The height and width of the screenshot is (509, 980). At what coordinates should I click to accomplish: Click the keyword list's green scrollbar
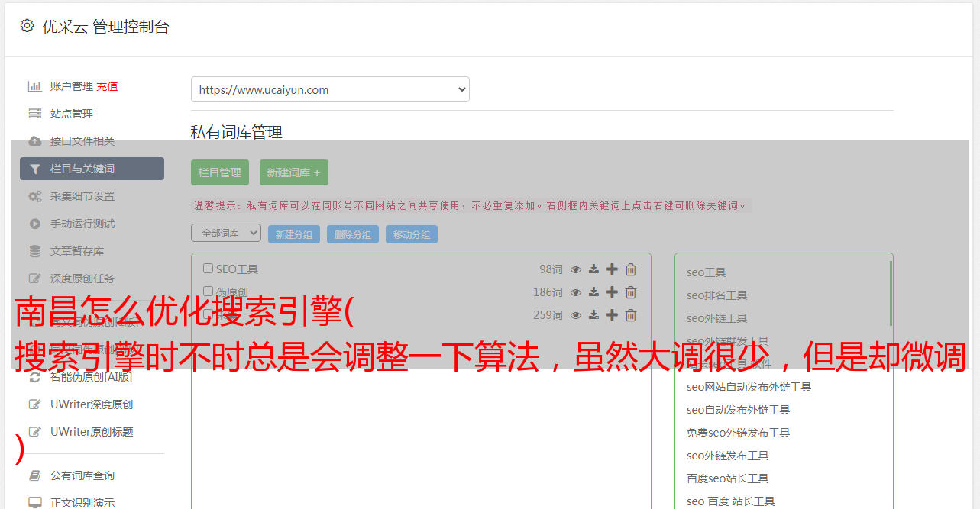point(891,293)
